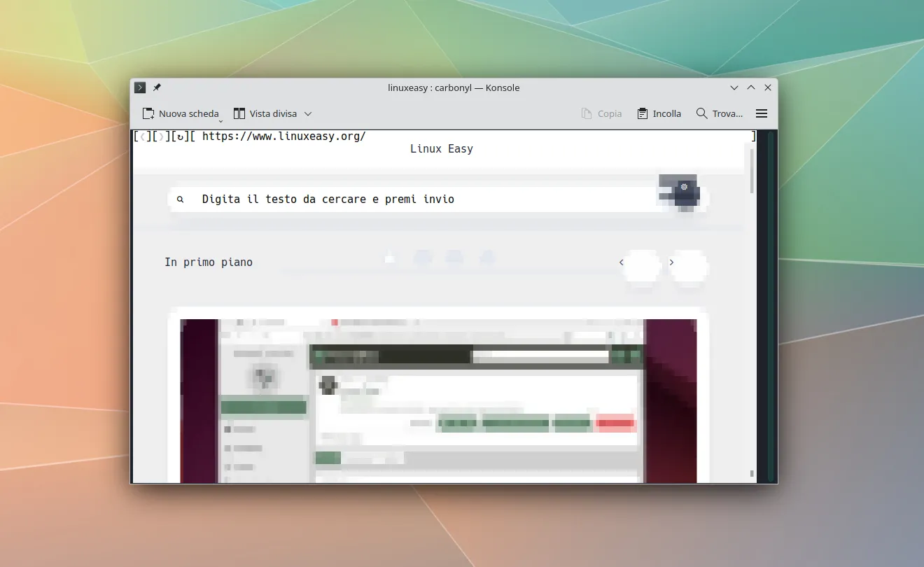The width and height of the screenshot is (924, 567).
Task: Click the Nuova scheda new tab button
Action: click(x=181, y=113)
